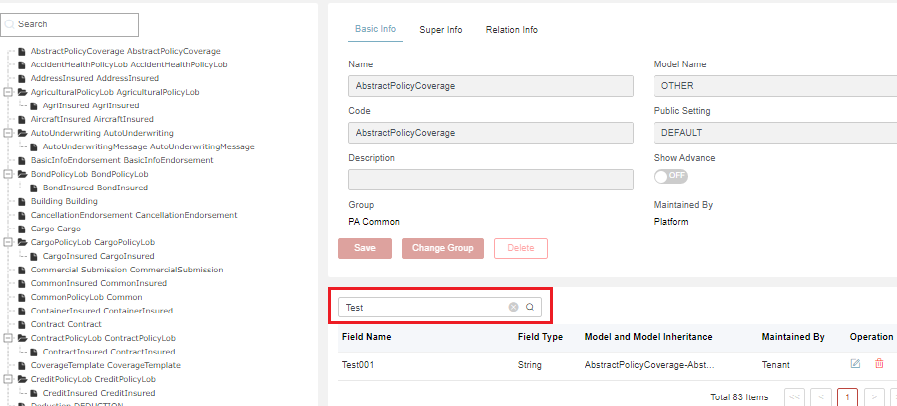Click the Test001 field name cell

pyautogui.click(x=358, y=364)
